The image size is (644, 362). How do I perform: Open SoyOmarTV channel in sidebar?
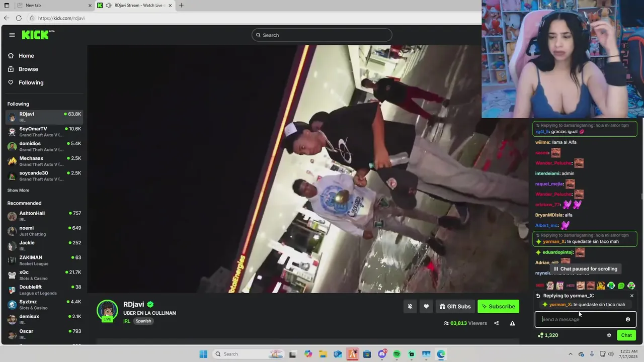pyautogui.click(x=44, y=132)
